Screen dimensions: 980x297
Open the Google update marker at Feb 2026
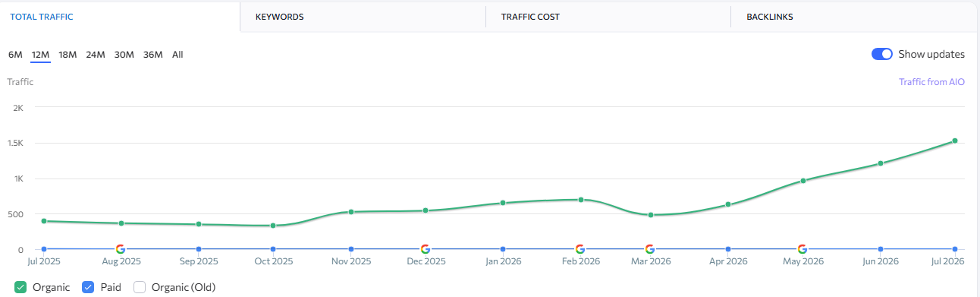[580, 249]
